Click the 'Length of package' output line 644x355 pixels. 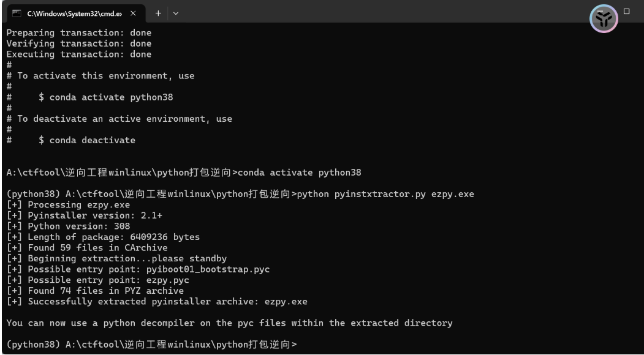click(x=103, y=237)
